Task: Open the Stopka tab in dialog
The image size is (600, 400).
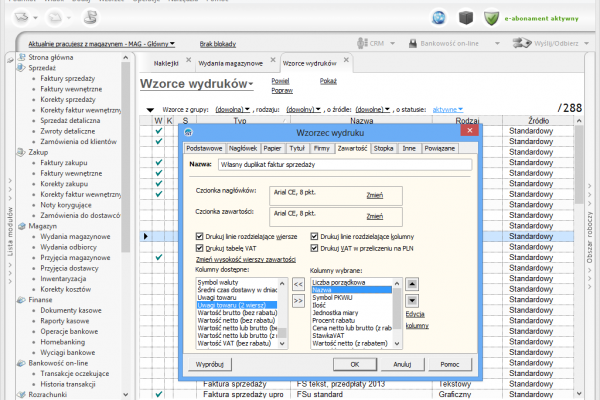Action: 384,147
